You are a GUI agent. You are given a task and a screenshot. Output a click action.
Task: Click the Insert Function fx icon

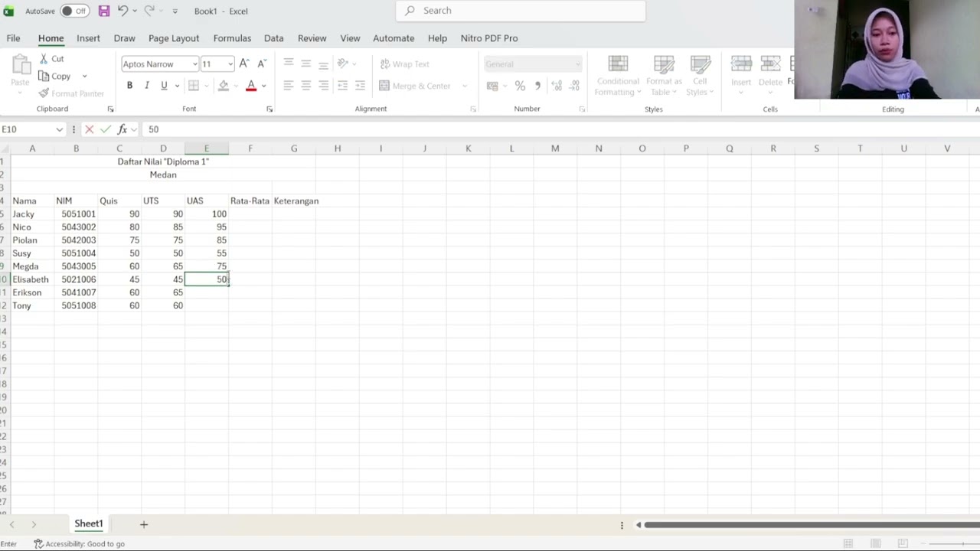(x=122, y=129)
